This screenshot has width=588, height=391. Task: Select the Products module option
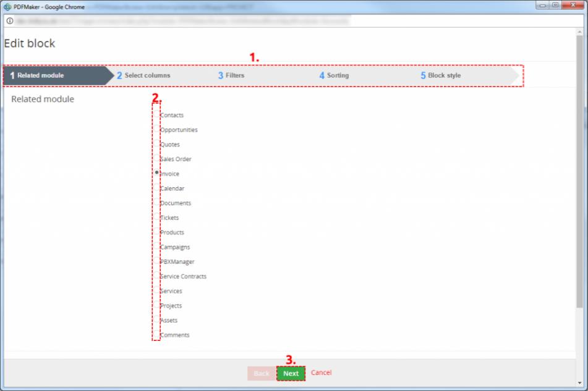point(157,233)
